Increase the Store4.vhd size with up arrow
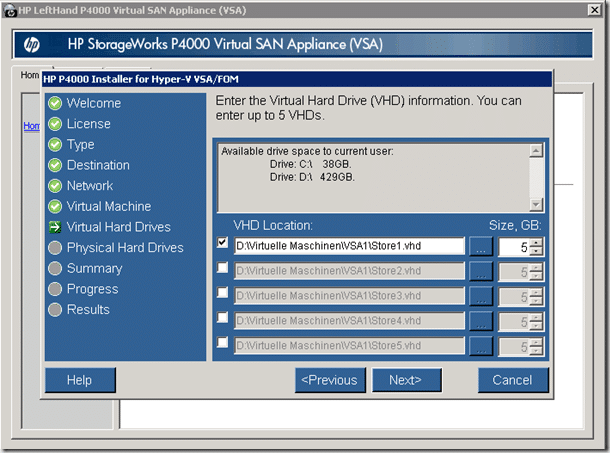 pyautogui.click(x=536, y=317)
